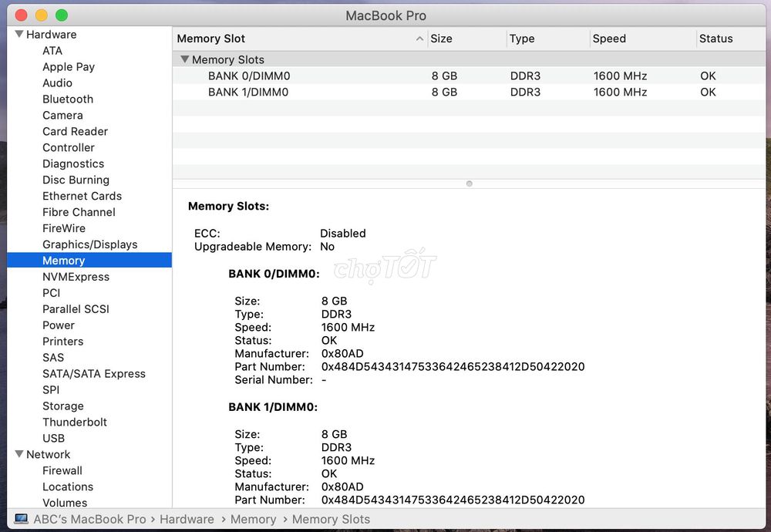The width and height of the screenshot is (771, 532).
Task: Collapse the Memory Slots group triangle
Action: [x=185, y=59]
